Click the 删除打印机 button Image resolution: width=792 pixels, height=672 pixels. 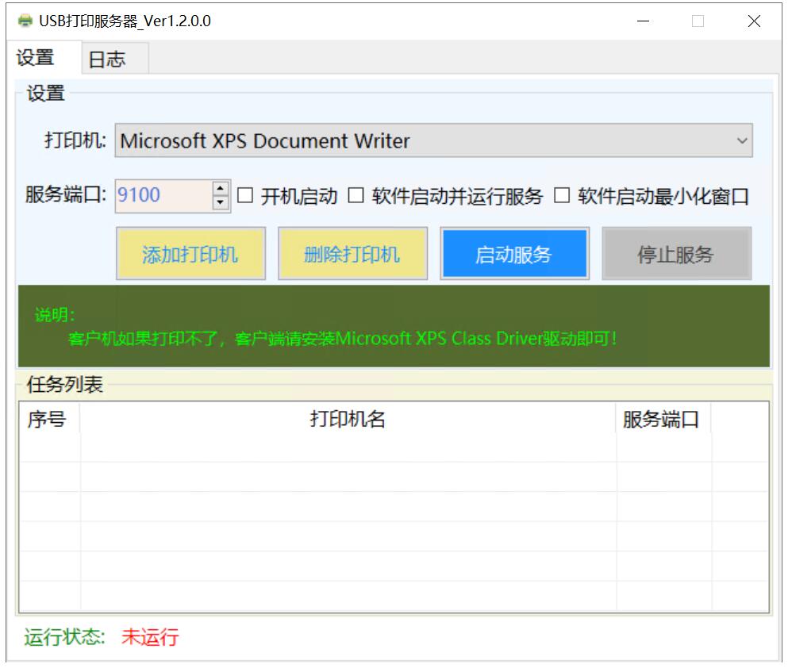click(355, 255)
